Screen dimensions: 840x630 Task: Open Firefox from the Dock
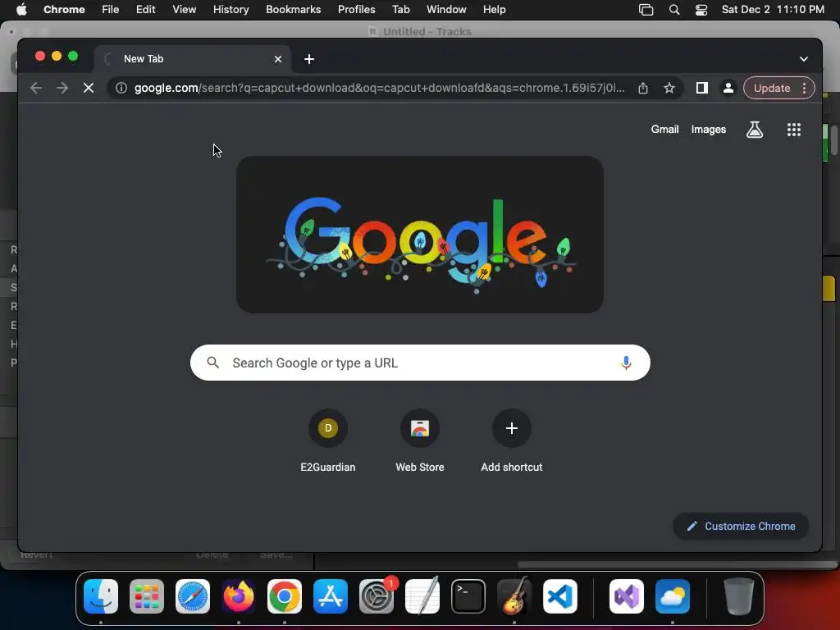pos(239,596)
